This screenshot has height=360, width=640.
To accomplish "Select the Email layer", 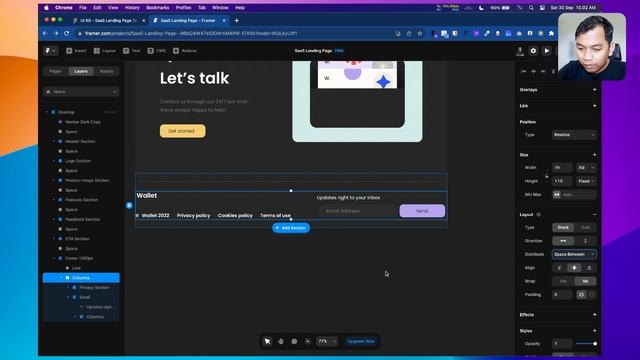I will click(85, 297).
